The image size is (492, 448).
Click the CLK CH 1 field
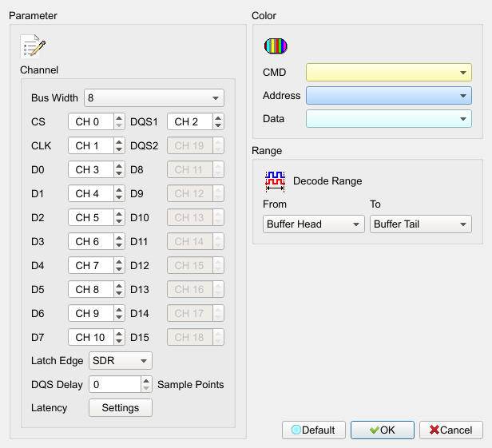pos(91,145)
